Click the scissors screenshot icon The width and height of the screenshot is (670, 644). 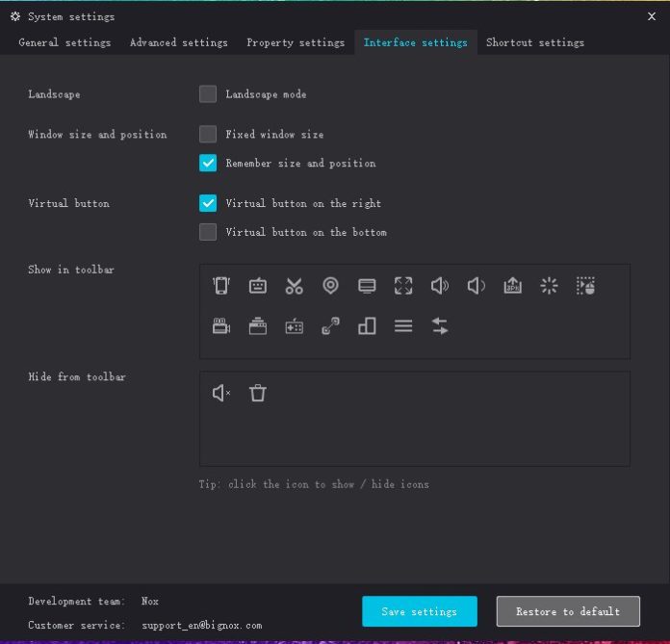(294, 286)
